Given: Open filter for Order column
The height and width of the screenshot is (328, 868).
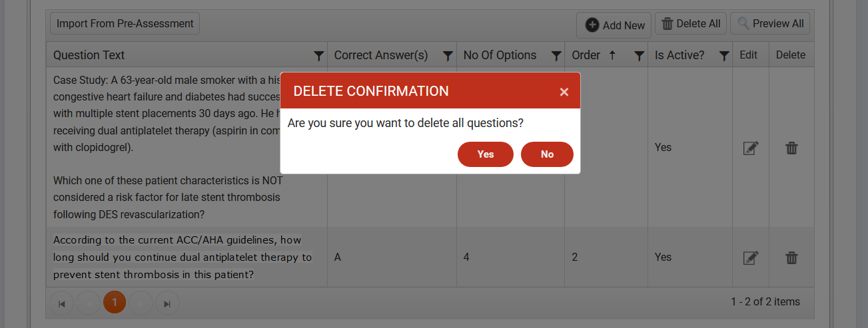Looking at the screenshot, I should tap(640, 55).
